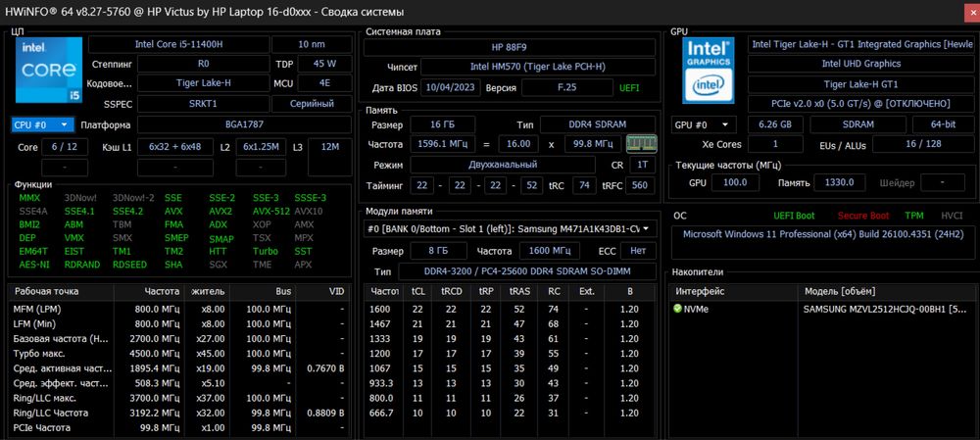Click the Модель [объём] column header
Screen dimensions: 980x440
pos(886,291)
